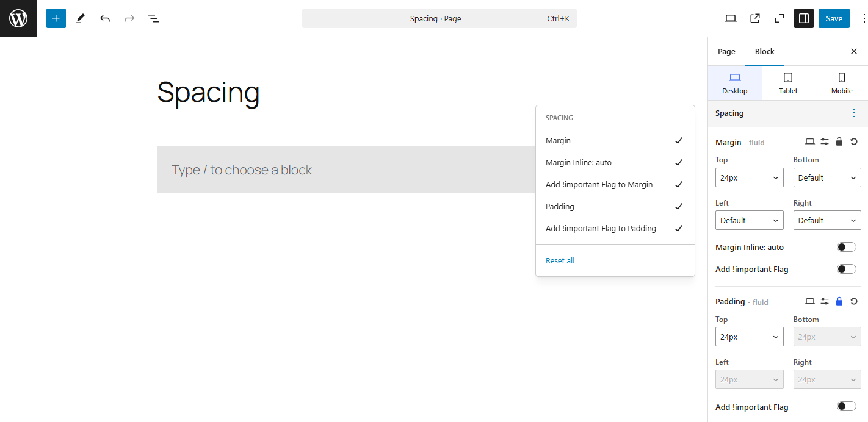Image resolution: width=868 pixels, height=422 pixels.
Task: Switch to the Desktop device tab
Action: [x=735, y=83]
